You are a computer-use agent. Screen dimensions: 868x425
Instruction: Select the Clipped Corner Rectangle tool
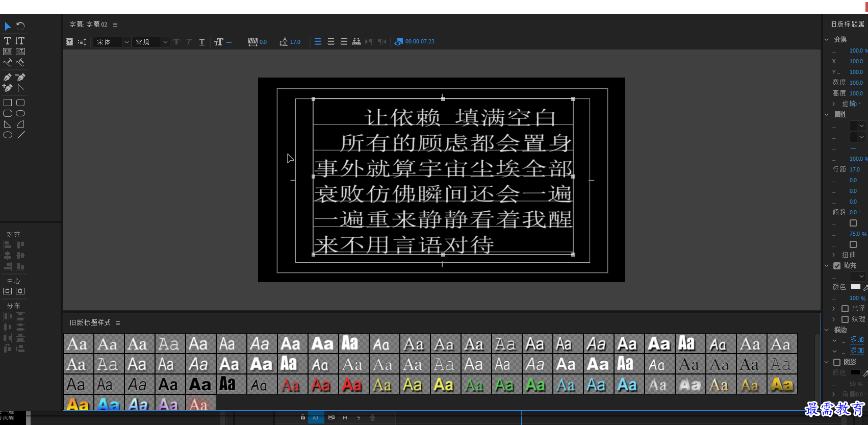[8, 113]
